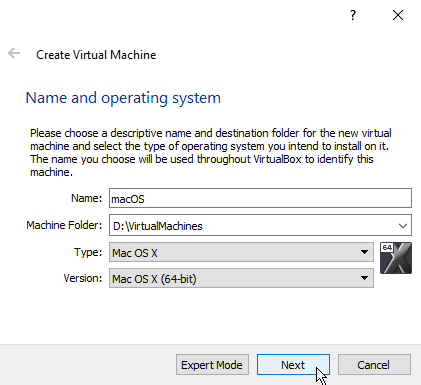Click the "Create Virtual Machine" title text
Screen dimensions: 421x385
pos(96,55)
